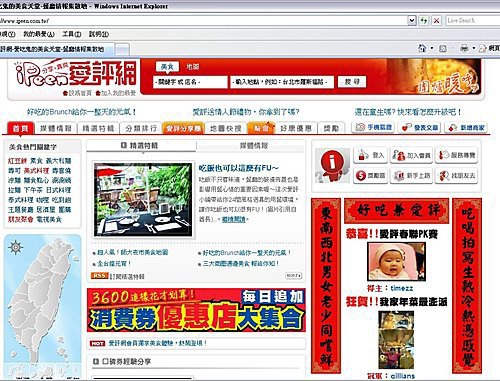Click the 搜尋 search button
Screen dimensions: 500x381
tap(352, 82)
